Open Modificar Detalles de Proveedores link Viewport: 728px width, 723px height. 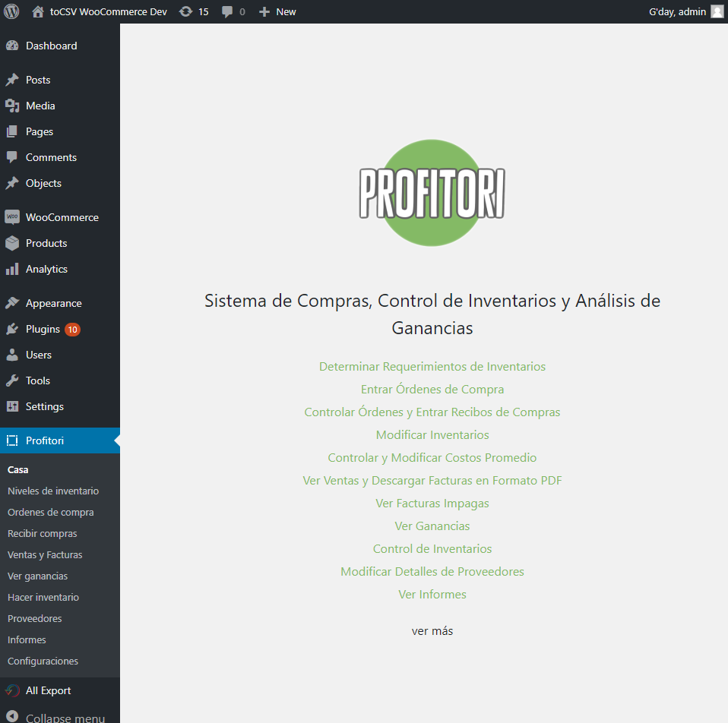[432, 571]
